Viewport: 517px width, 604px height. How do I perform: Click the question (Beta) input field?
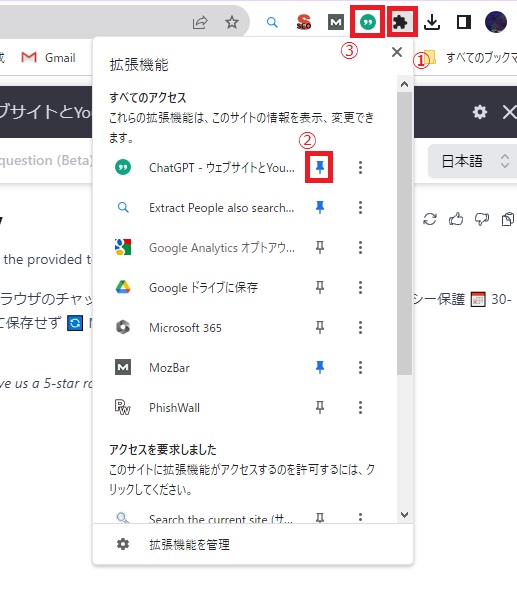46,161
